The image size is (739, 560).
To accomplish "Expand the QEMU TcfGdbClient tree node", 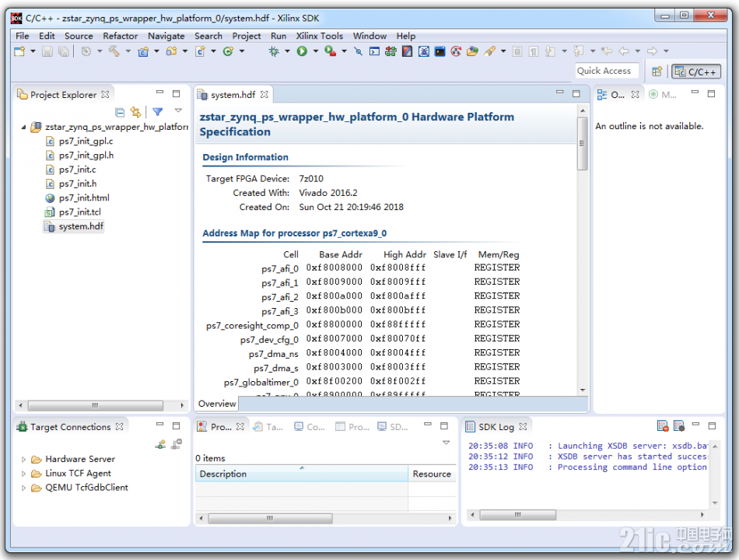I will [23, 488].
